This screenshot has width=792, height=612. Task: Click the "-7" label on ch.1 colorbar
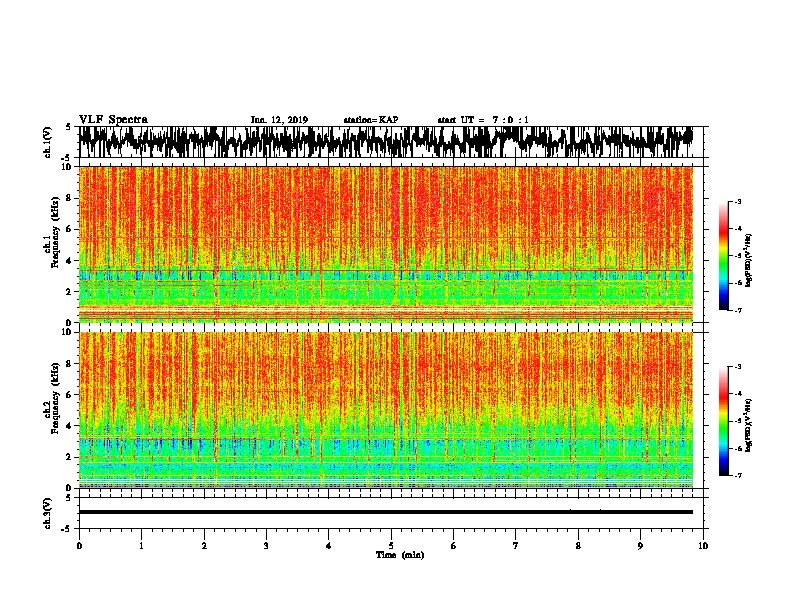[x=737, y=310]
